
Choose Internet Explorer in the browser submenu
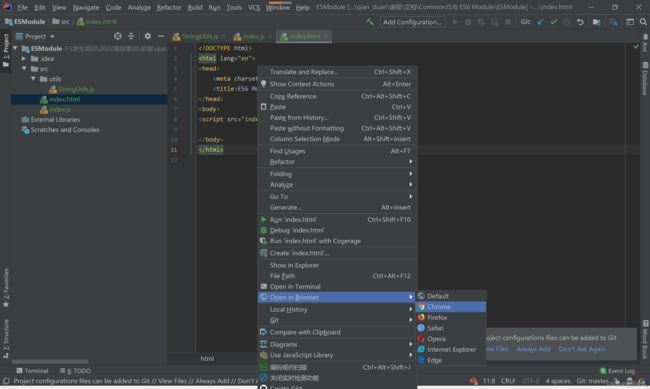[x=451, y=350]
